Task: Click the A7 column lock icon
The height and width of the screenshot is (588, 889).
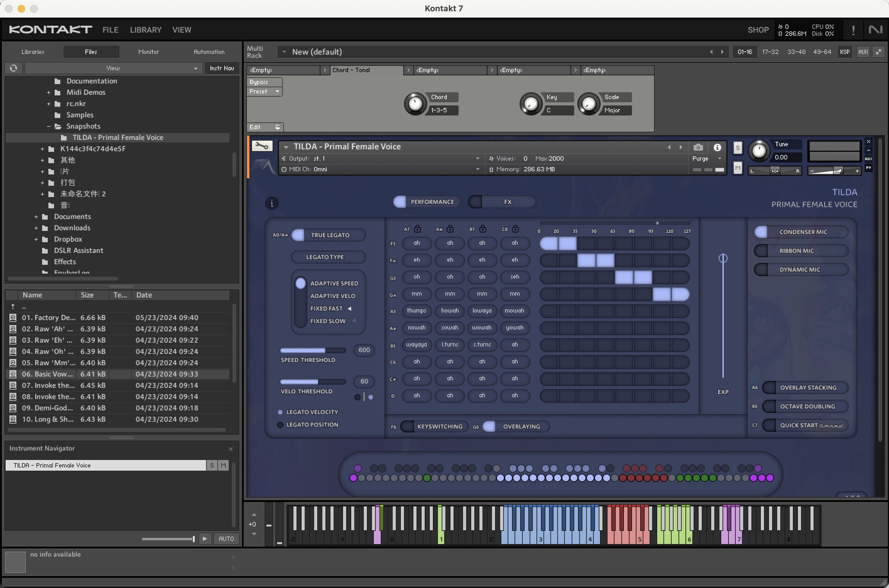Action: tap(418, 229)
